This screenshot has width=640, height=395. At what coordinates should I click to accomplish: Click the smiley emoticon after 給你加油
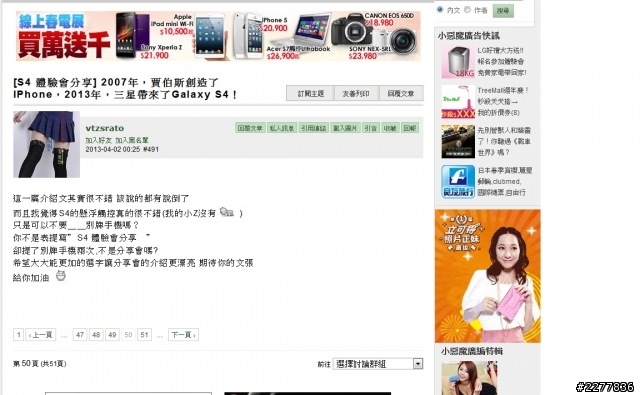(x=60, y=276)
